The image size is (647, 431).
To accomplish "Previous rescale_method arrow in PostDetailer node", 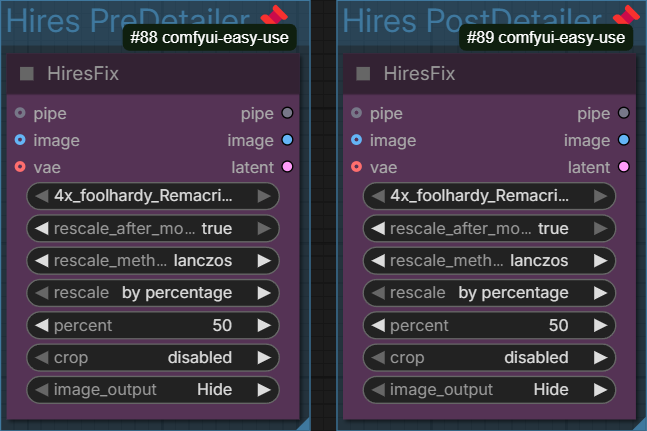I will click(378, 261).
